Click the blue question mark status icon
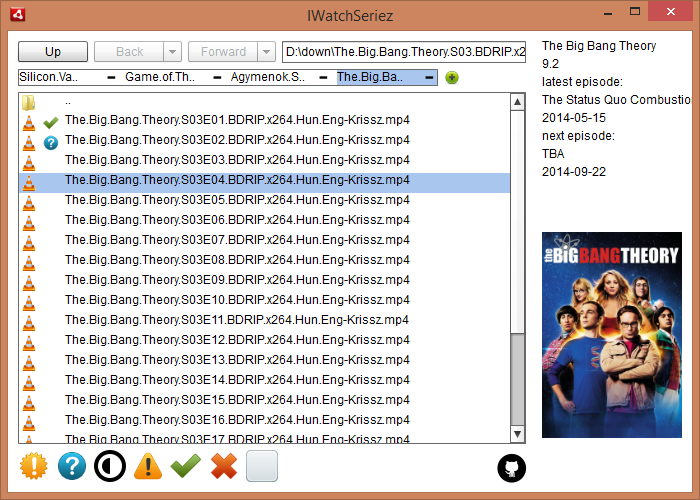This screenshot has height=500, width=700. tap(72, 466)
